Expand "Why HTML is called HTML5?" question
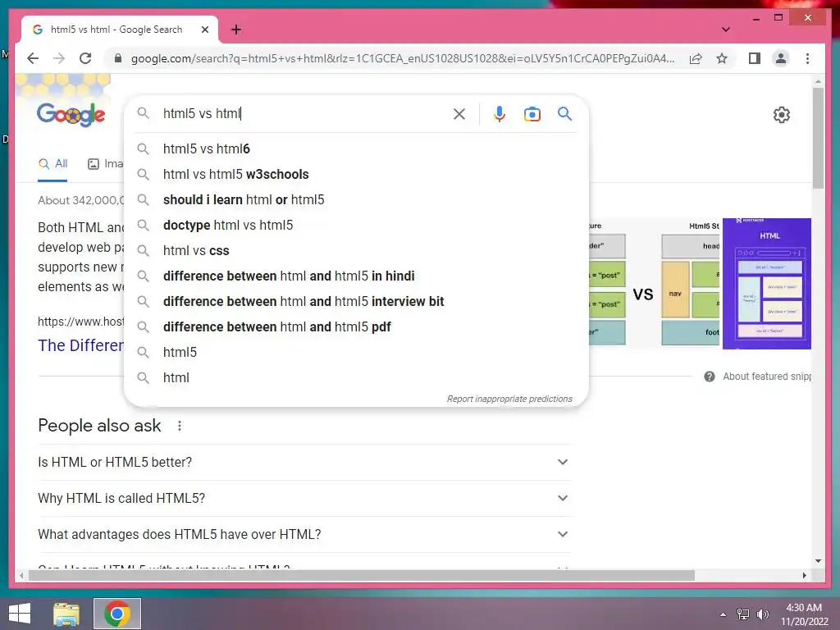This screenshot has height=630, width=840. (304, 498)
